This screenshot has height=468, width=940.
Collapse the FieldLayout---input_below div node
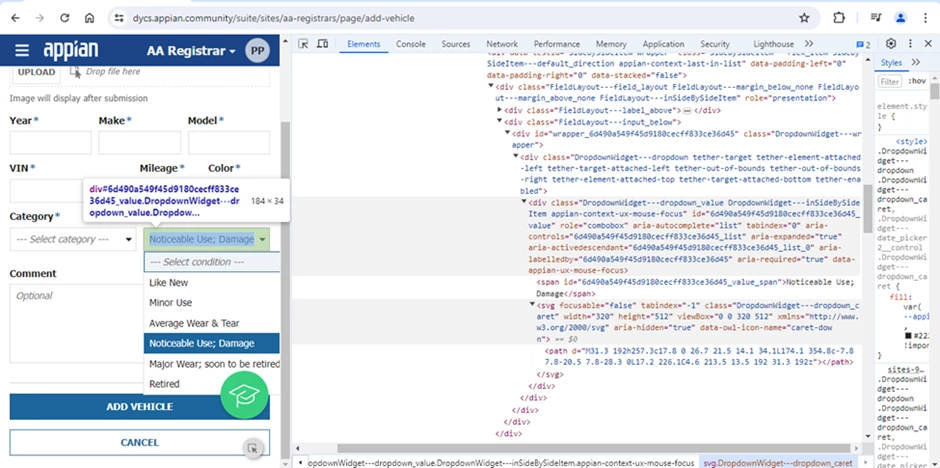pyautogui.click(x=500, y=122)
